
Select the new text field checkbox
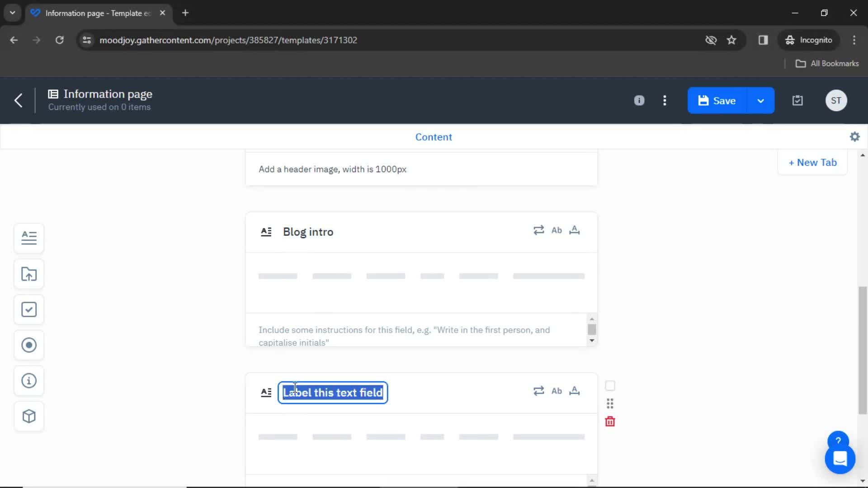coord(610,386)
